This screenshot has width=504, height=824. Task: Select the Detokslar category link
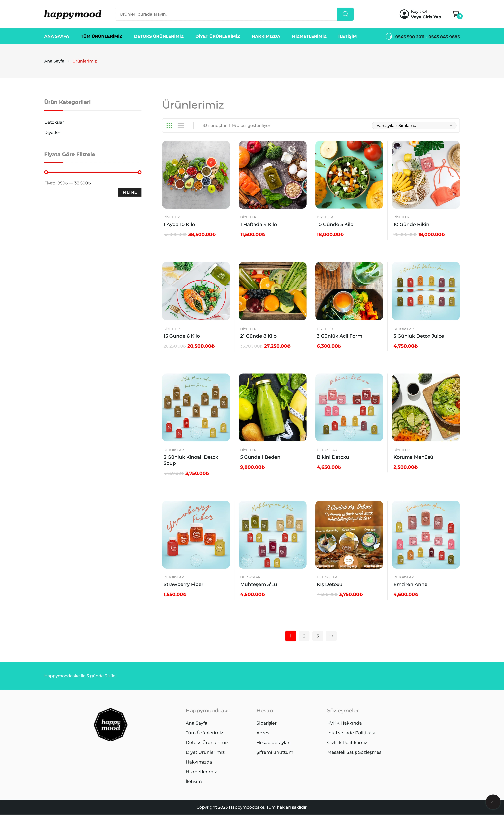coord(54,122)
